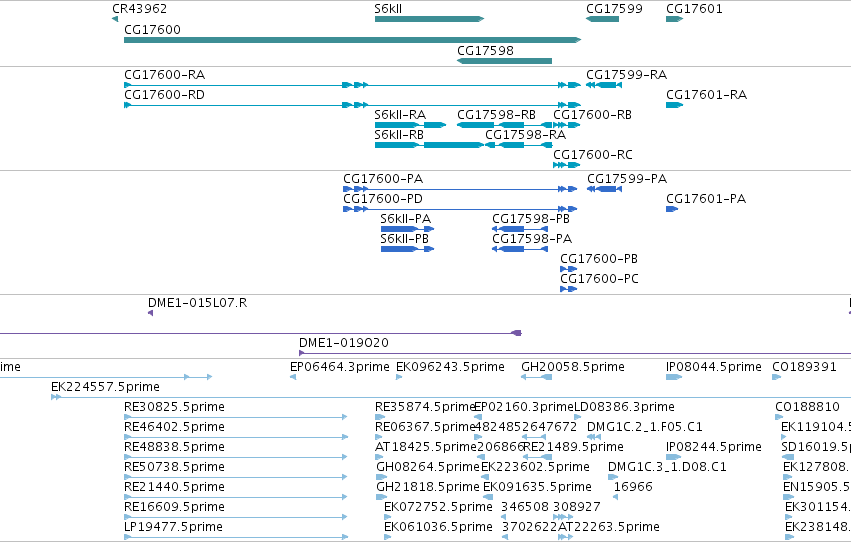Image resolution: width=851 pixels, height=542 pixels.
Task: Select the EP06464.3prime EST label
Action: (x=340, y=367)
